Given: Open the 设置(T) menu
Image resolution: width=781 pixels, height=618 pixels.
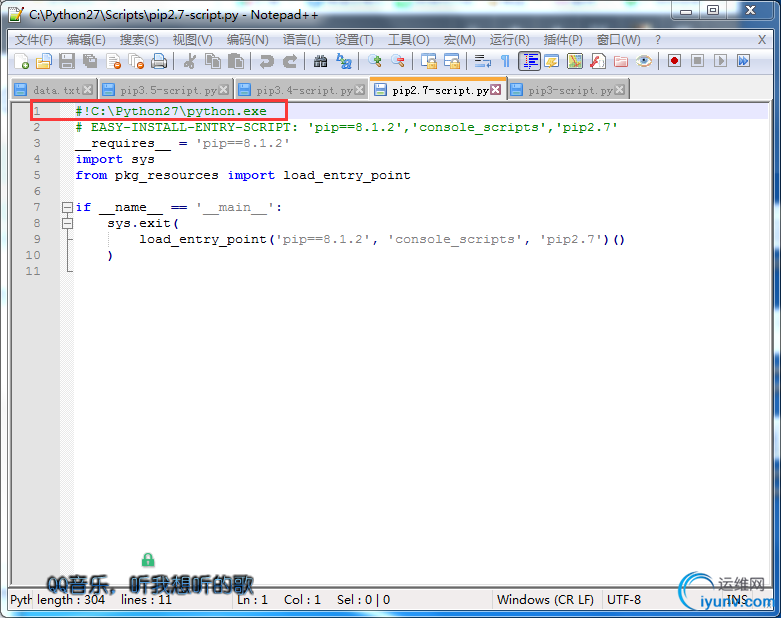Looking at the screenshot, I should [354, 40].
